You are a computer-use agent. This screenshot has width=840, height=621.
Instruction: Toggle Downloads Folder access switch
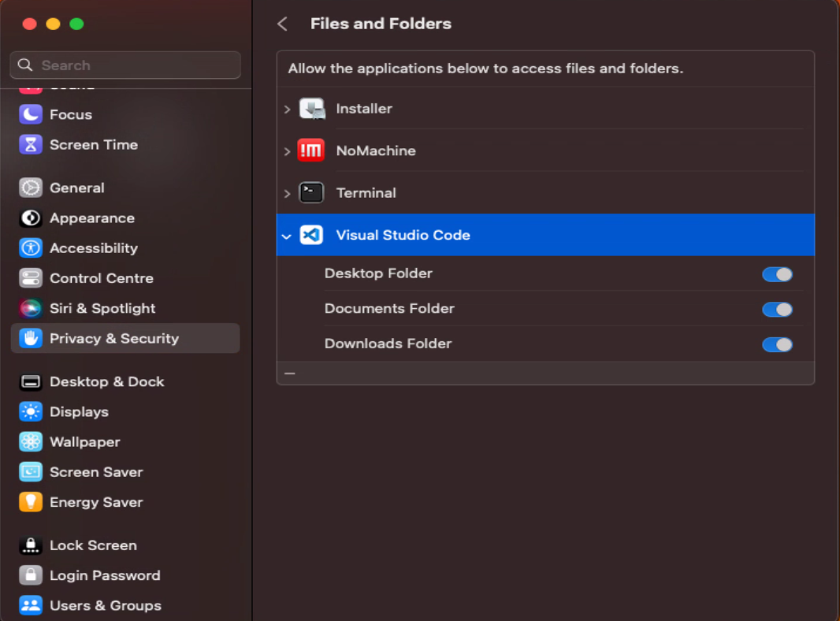[x=777, y=344]
